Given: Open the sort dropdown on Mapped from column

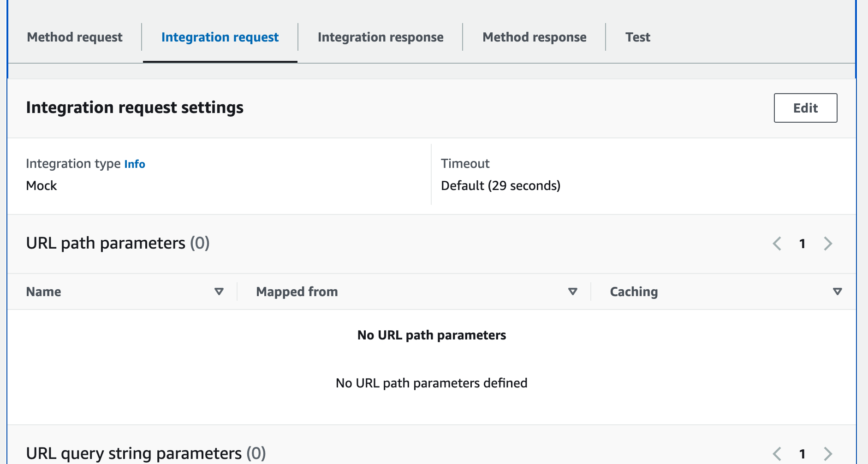Looking at the screenshot, I should (573, 291).
